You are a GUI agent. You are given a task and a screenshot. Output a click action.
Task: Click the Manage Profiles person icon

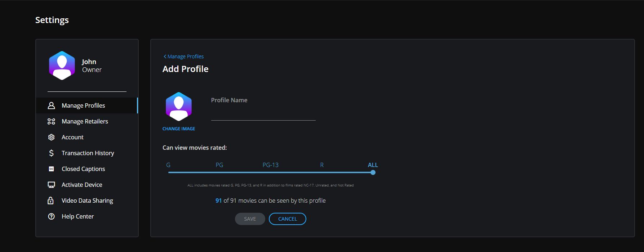pos(52,105)
